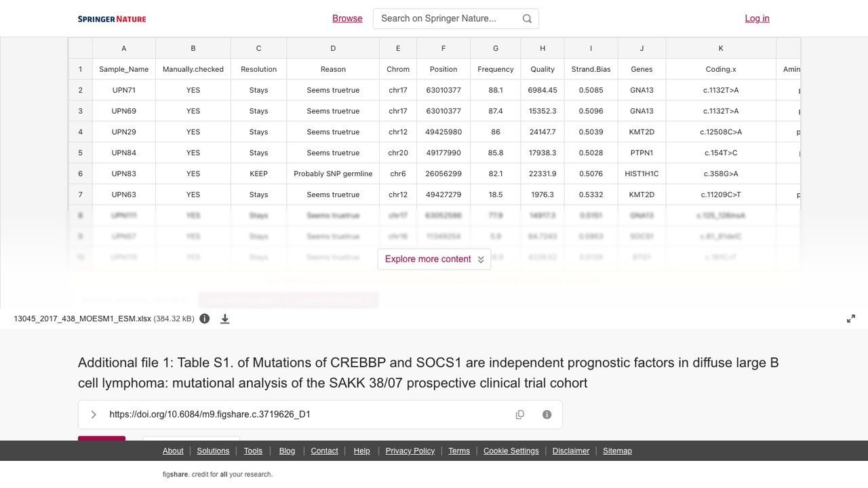
Task: Select row 6 header in spreadsheet
Action: point(81,174)
